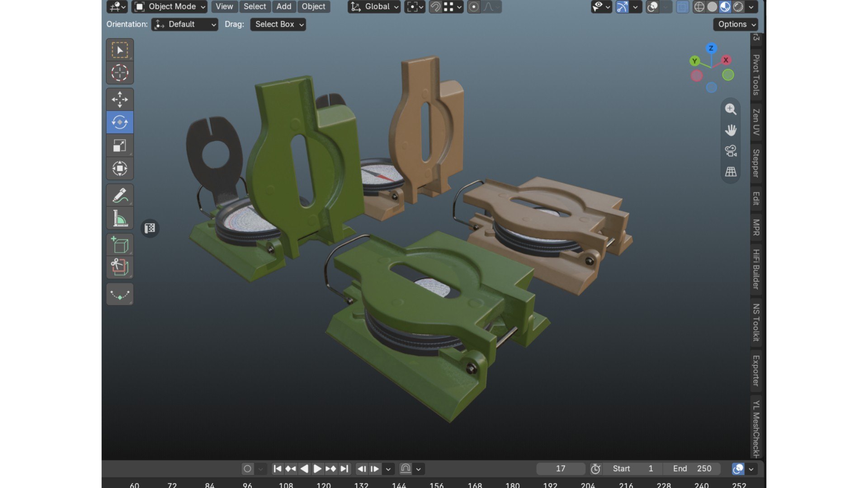
Task: Jump to the first frame
Action: click(x=278, y=469)
